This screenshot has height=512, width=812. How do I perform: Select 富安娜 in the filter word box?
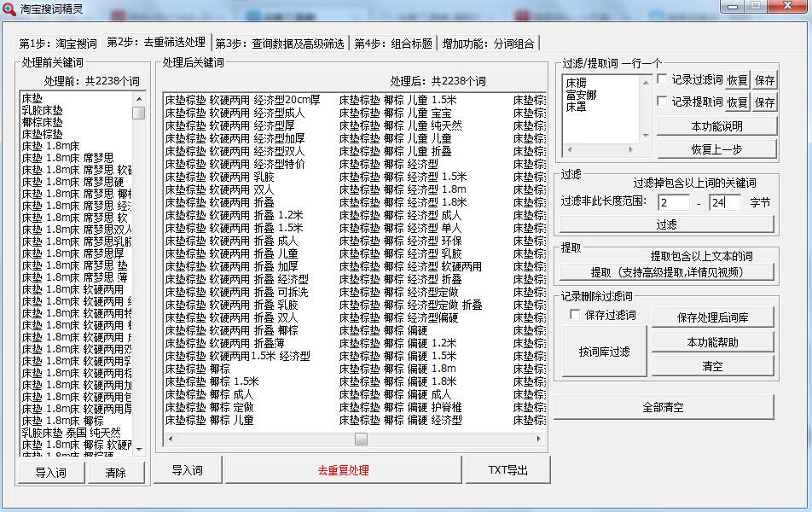click(x=582, y=95)
